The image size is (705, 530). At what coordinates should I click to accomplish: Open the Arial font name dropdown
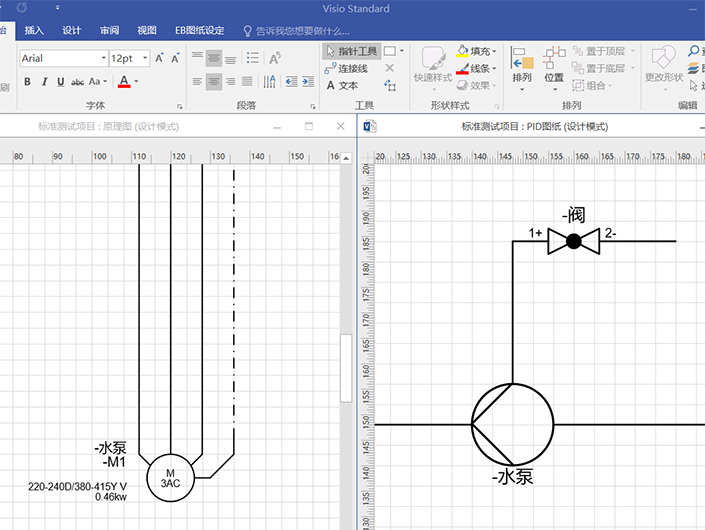tap(101, 58)
